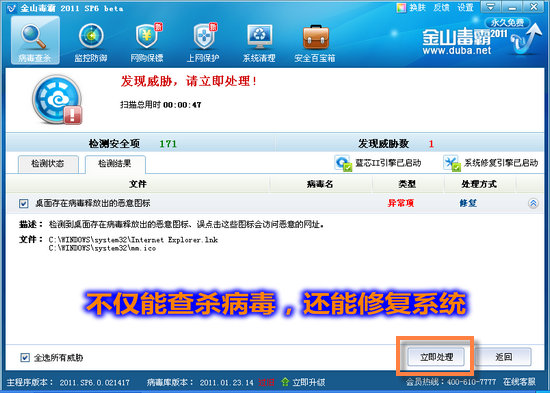
Task: Click the 病毒名 column header
Action: coord(320,184)
